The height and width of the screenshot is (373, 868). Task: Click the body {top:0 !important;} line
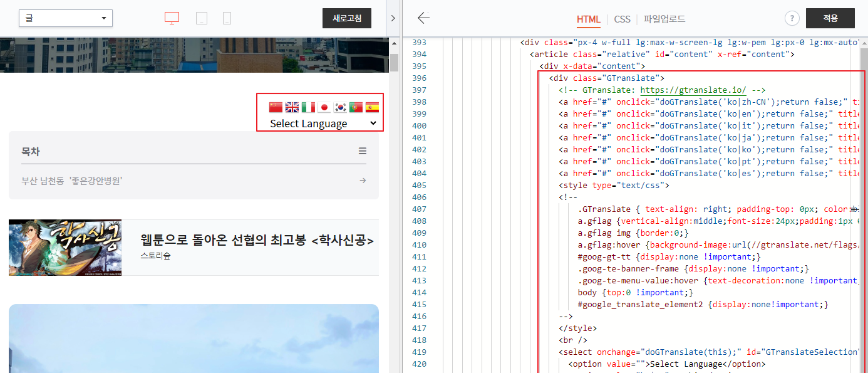[x=635, y=293]
